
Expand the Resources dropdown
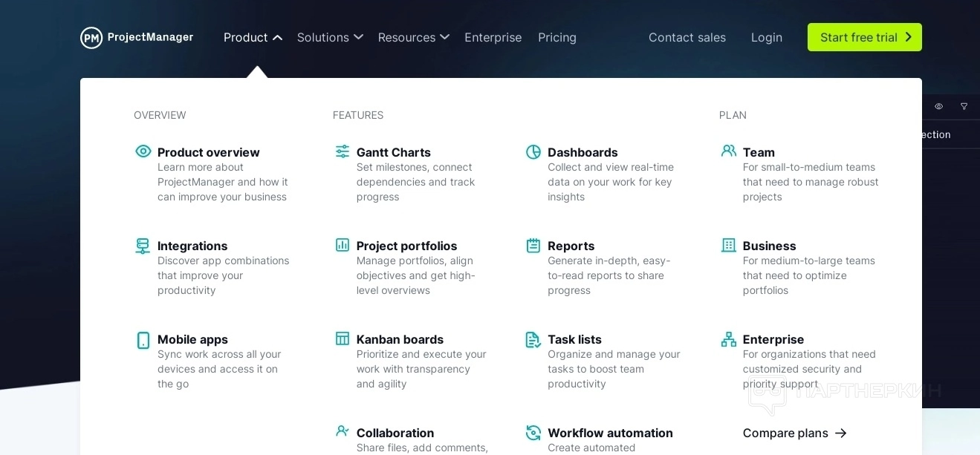413,37
